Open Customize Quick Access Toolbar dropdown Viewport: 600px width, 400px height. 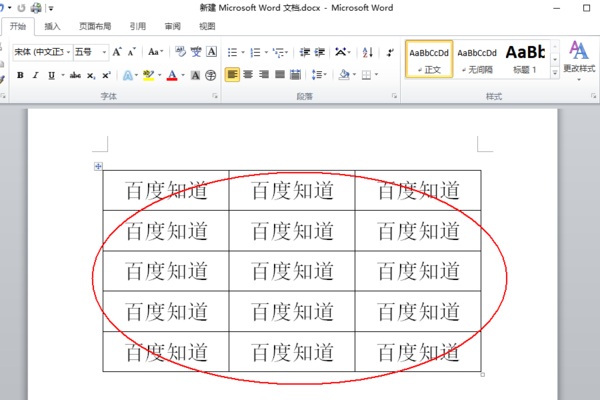click(51, 8)
